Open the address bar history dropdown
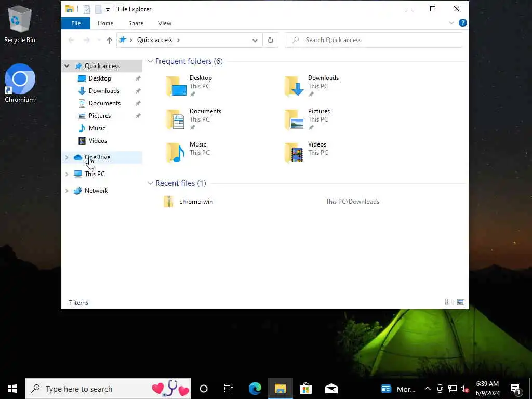 coord(255,41)
